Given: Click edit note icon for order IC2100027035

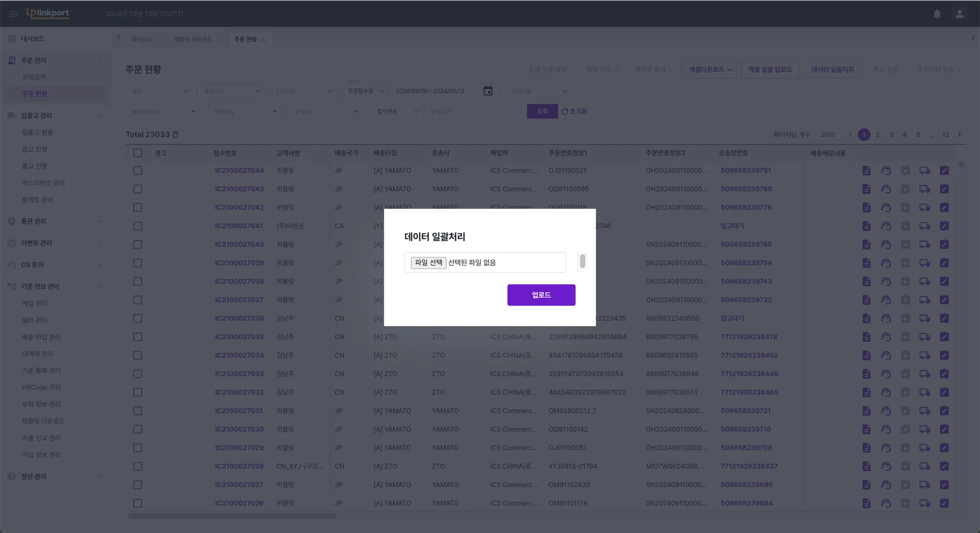Looking at the screenshot, I should coord(944,337).
